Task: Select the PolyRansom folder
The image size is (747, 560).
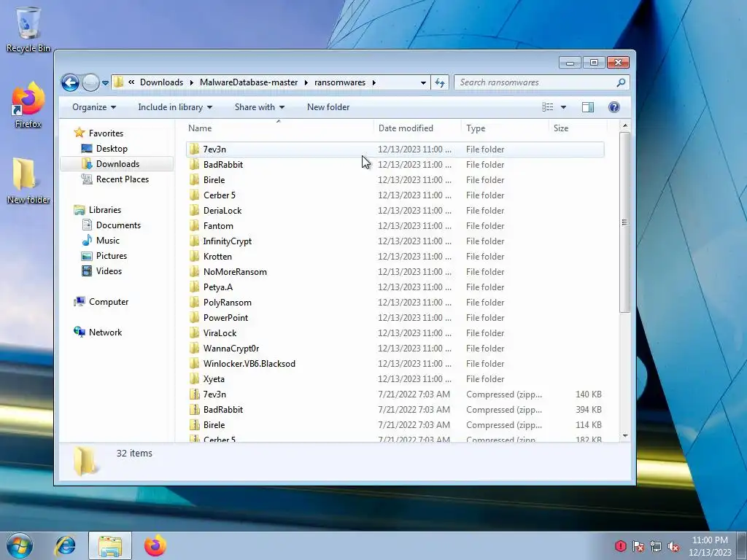Action: [395, 303]
